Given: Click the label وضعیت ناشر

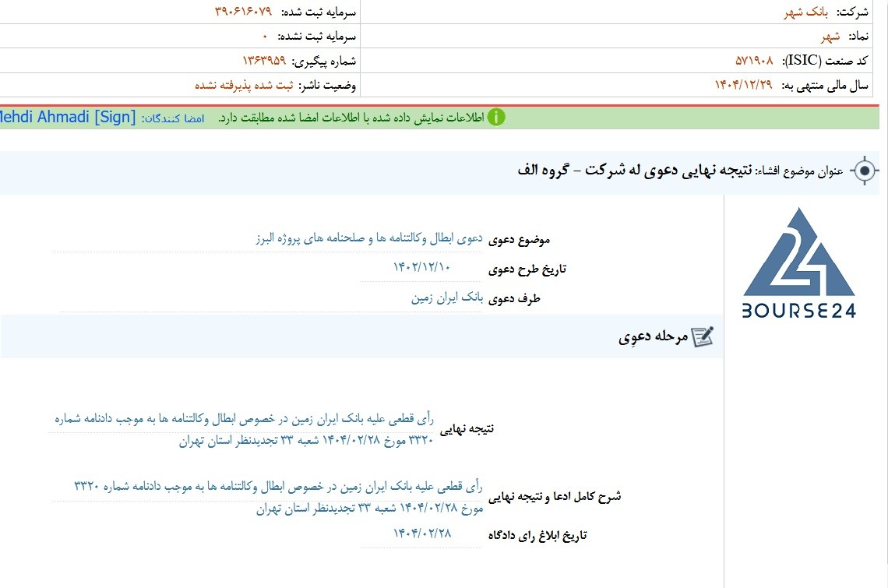Looking at the screenshot, I should [327, 86].
